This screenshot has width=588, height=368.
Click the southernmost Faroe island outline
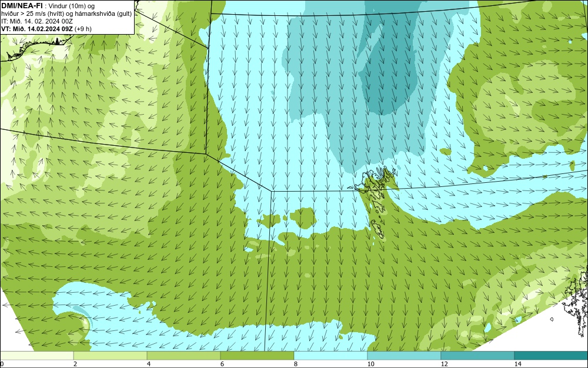pyautogui.click(x=378, y=229)
